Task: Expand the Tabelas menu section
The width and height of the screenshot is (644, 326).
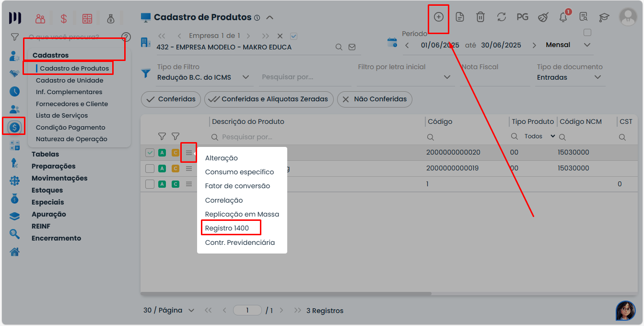Action: click(46, 154)
